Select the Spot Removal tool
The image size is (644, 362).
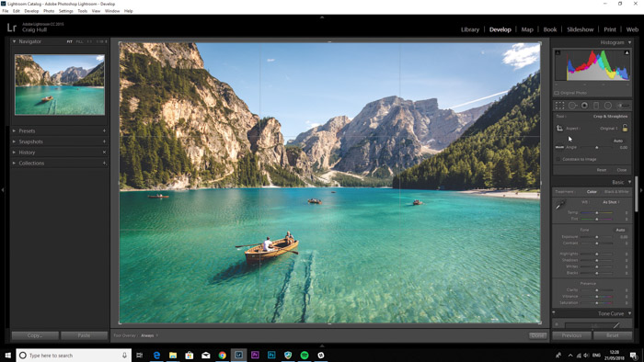tap(572, 106)
